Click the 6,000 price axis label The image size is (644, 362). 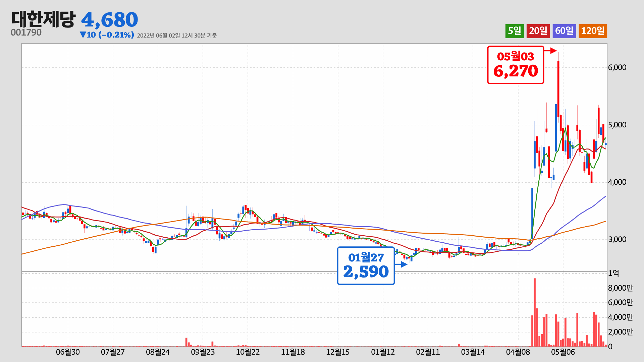pyautogui.click(x=617, y=67)
